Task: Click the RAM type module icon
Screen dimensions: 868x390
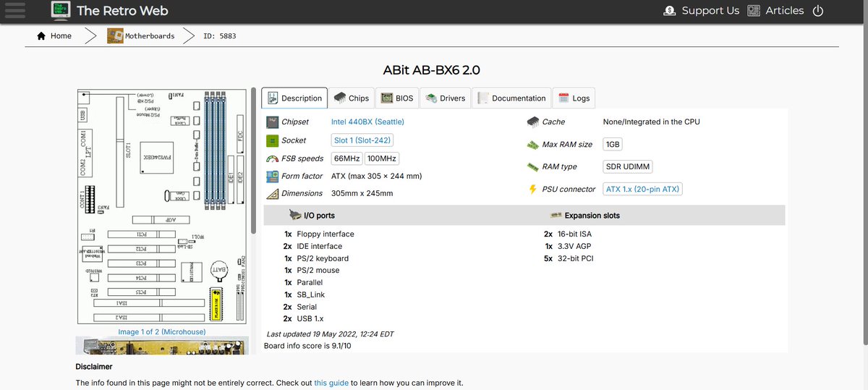Action: (x=532, y=166)
